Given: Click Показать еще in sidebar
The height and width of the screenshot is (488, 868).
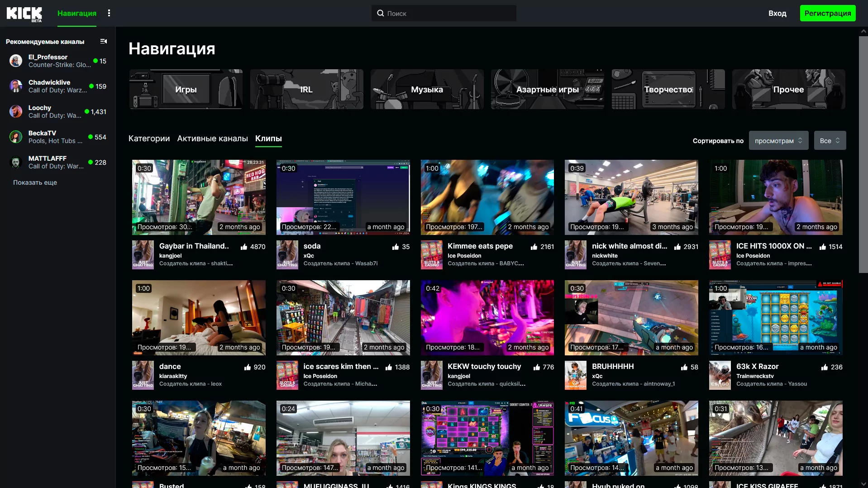Looking at the screenshot, I should 35,182.
